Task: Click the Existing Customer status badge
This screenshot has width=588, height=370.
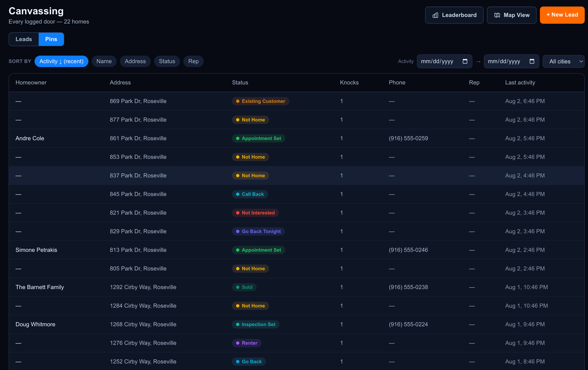Action: [x=260, y=101]
